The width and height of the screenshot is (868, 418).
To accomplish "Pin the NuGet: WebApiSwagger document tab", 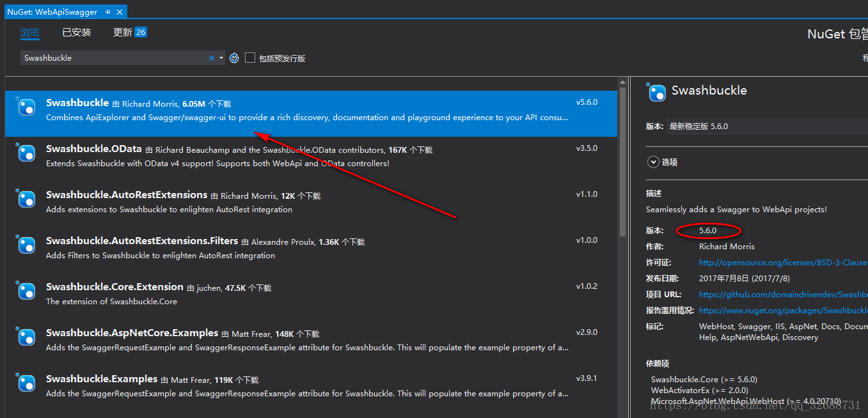I will click(x=107, y=12).
